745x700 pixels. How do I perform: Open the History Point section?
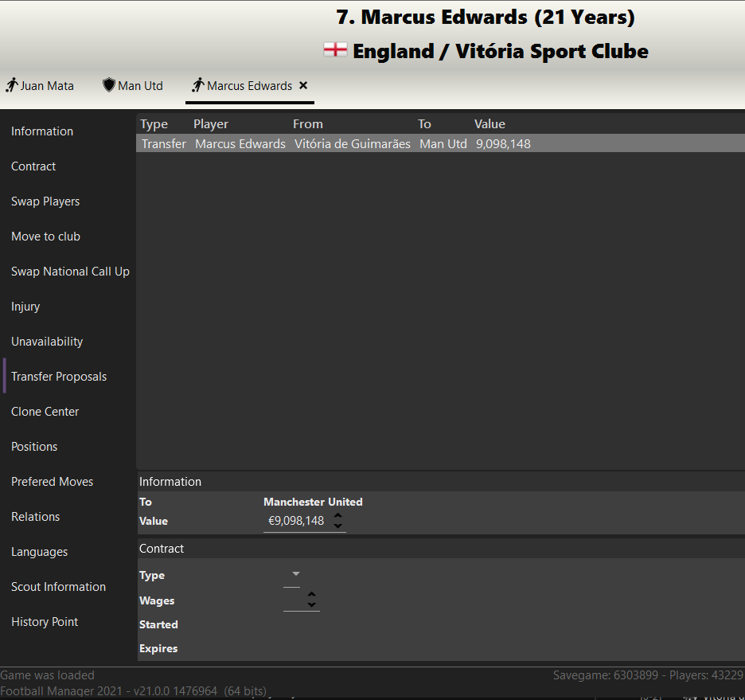click(45, 622)
